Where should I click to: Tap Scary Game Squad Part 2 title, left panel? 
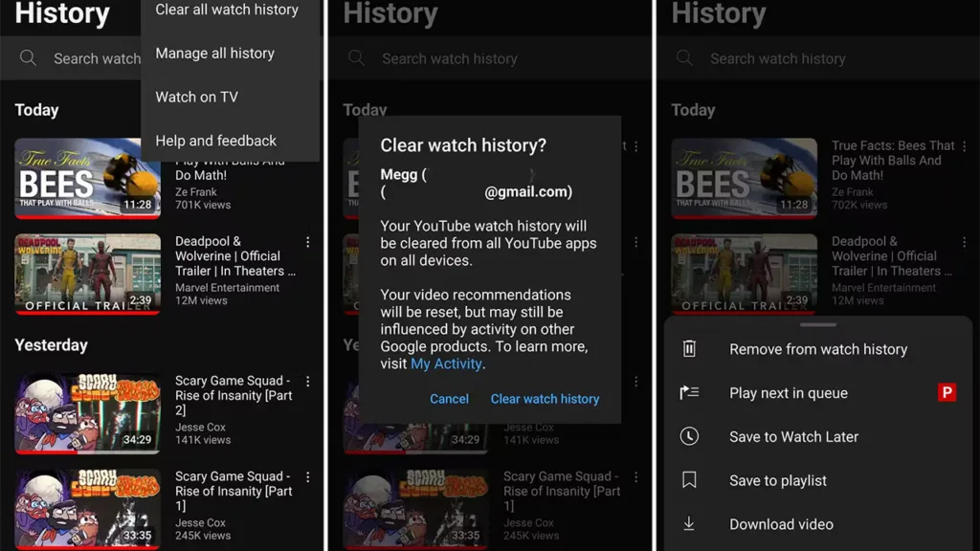(234, 395)
